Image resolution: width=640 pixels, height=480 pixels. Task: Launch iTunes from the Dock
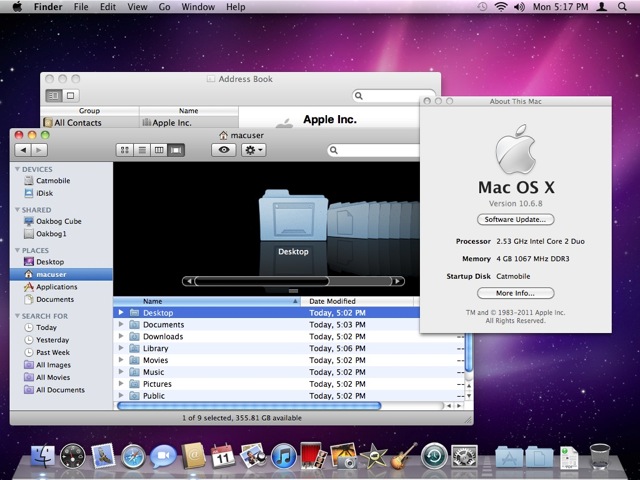pyautogui.click(x=283, y=458)
